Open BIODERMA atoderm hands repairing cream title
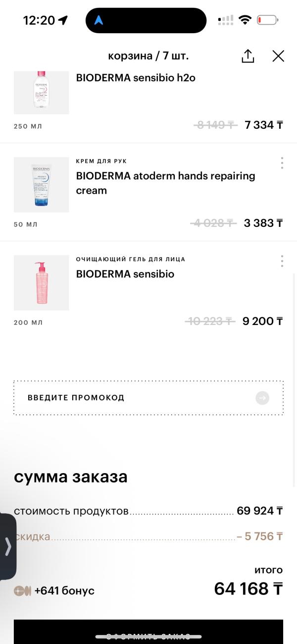This screenshot has width=297, height=644. [165, 183]
